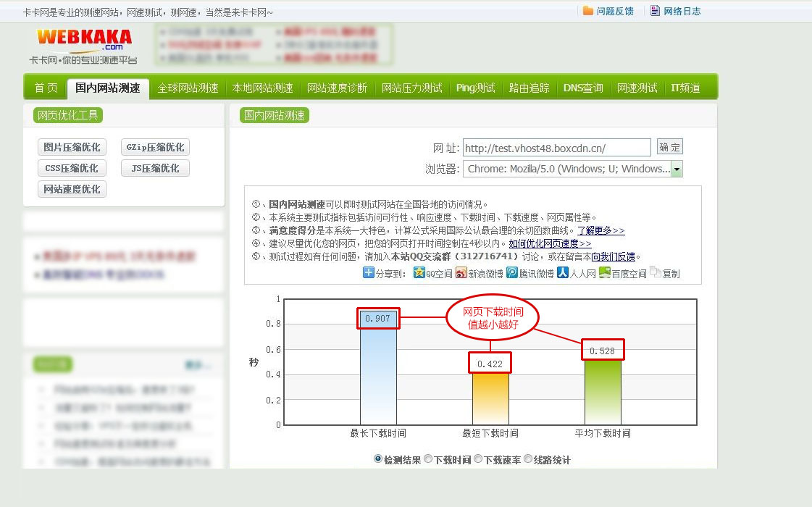Image resolution: width=812 pixels, height=507 pixels.
Task: Click the 复制 copy icon
Action: point(655,272)
